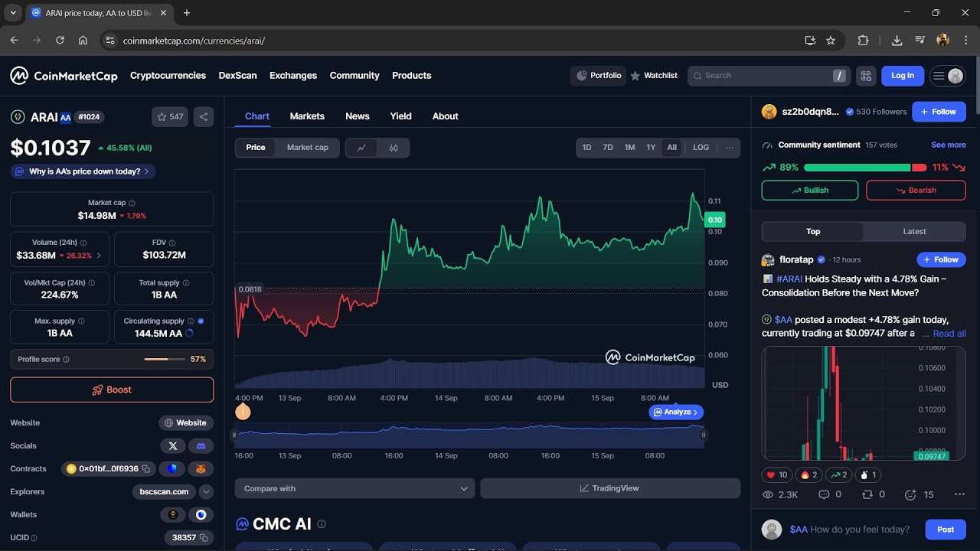This screenshot has height=551, width=980.
Task: Open the profile menu avatar toggle
Action: [947, 76]
